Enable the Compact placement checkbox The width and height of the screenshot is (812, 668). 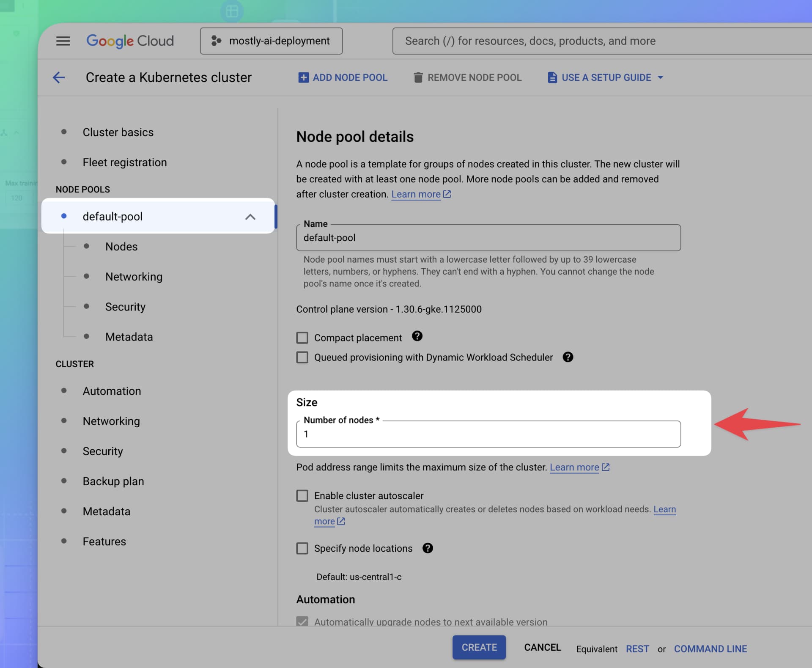coord(302,337)
